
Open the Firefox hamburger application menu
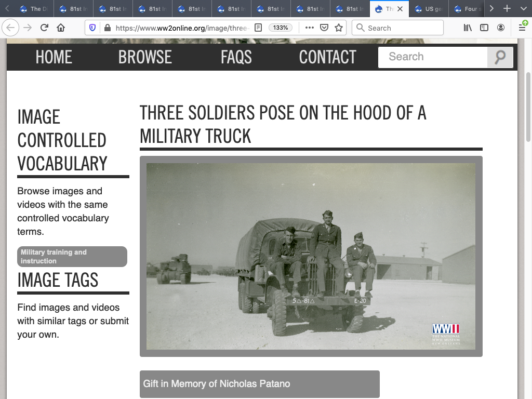coord(522,28)
